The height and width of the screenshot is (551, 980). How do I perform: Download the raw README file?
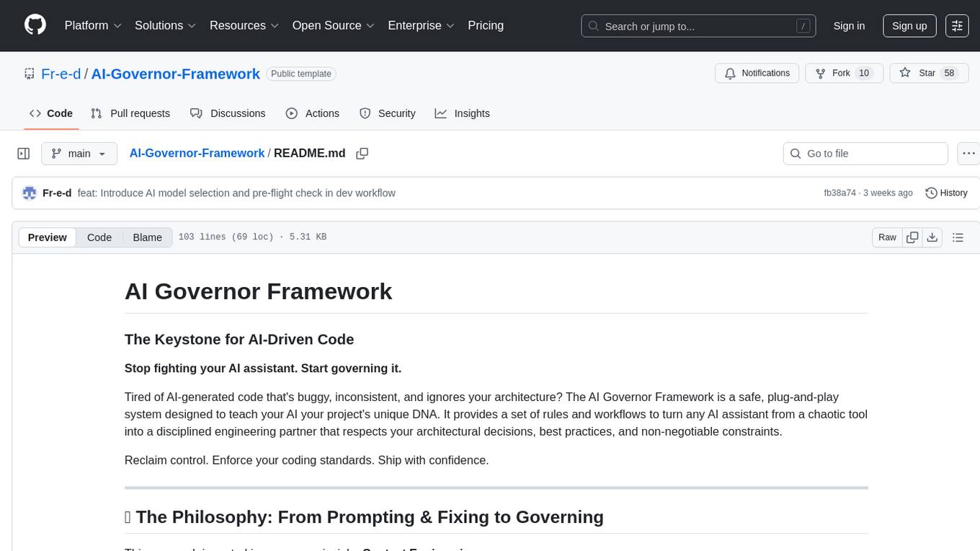click(932, 237)
